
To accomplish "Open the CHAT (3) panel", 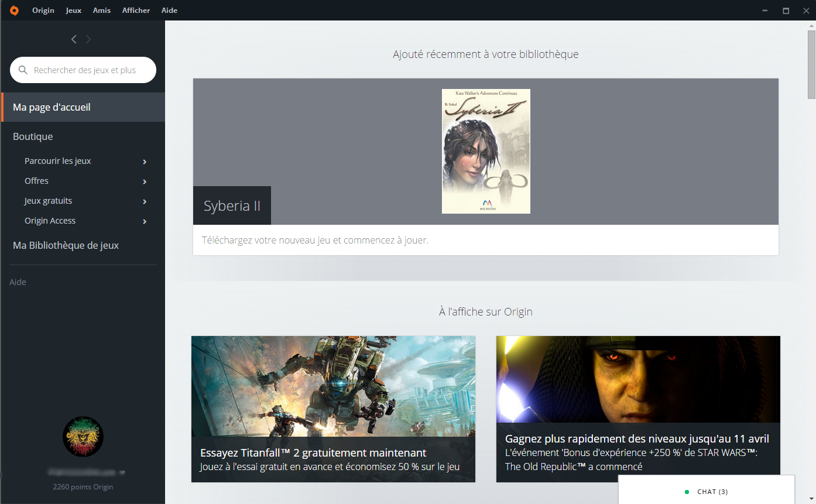I will click(712, 492).
